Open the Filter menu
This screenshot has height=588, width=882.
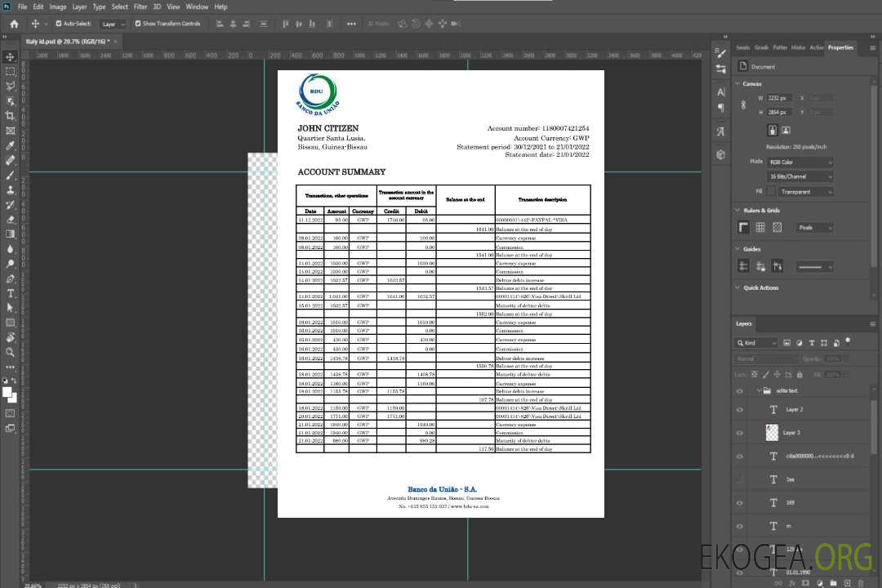(140, 7)
